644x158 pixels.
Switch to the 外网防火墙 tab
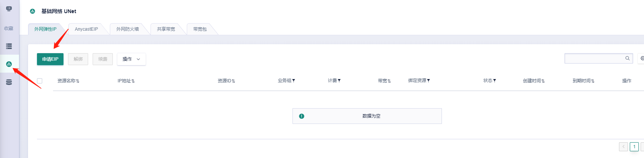click(x=127, y=29)
